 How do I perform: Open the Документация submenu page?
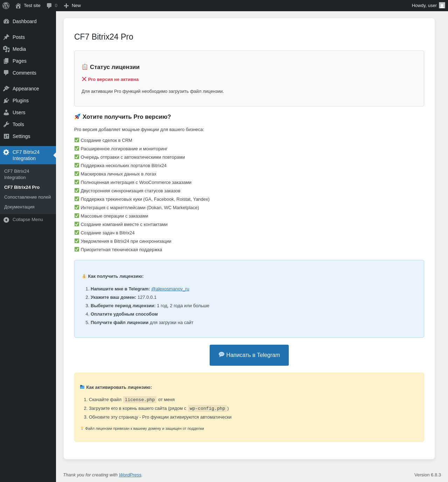click(19, 207)
